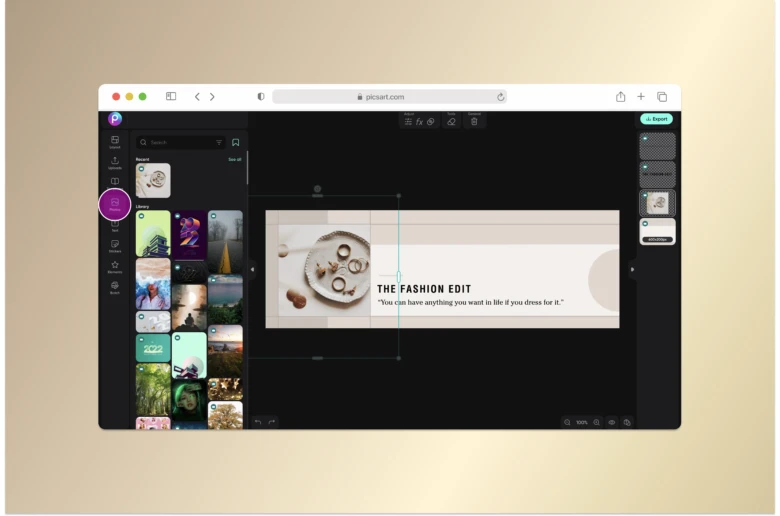The height and width of the screenshot is (516, 780).
Task: Select the Text tool in sidebar
Action: [x=115, y=225]
